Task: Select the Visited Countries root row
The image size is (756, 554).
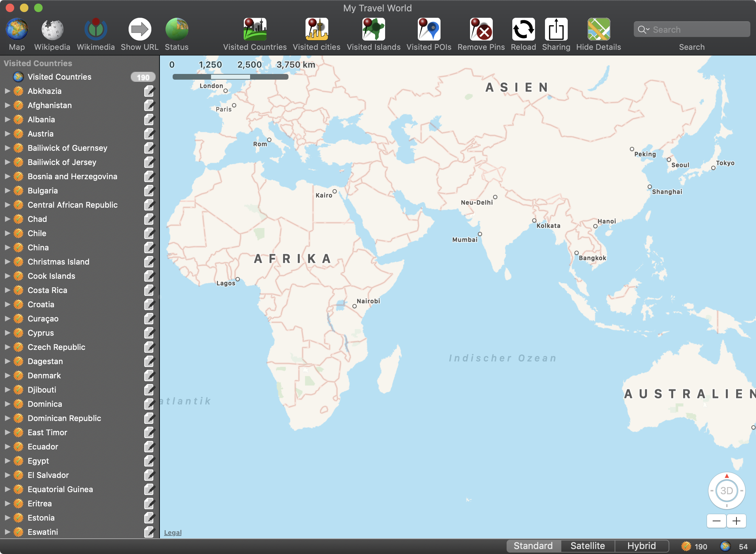Action: coord(80,77)
